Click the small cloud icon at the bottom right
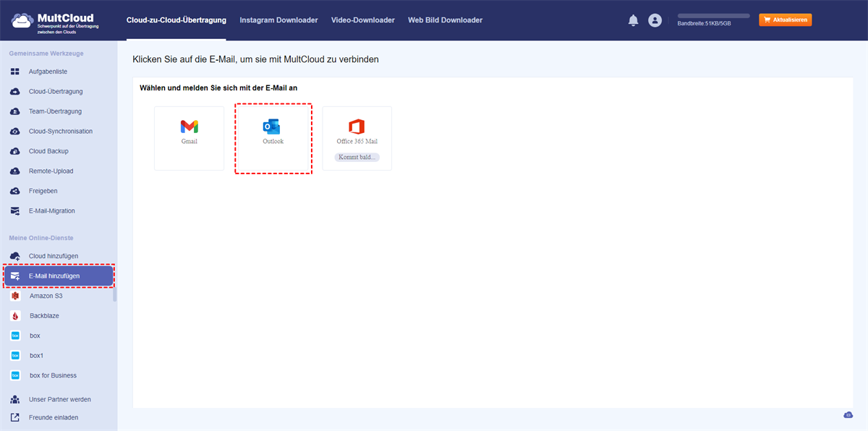This screenshot has height=431, width=868. 848,415
